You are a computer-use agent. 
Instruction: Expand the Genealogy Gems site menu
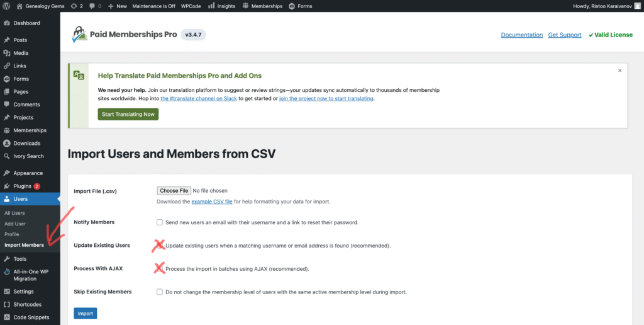click(x=45, y=6)
